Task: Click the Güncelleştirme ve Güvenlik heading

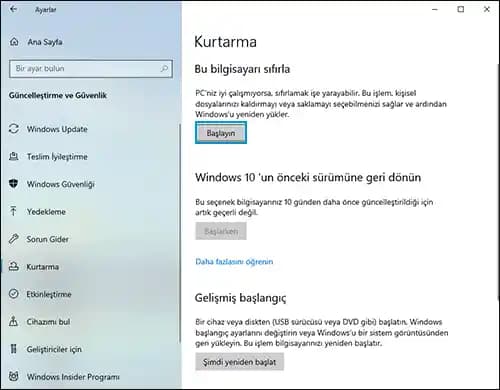Action: tap(58, 95)
